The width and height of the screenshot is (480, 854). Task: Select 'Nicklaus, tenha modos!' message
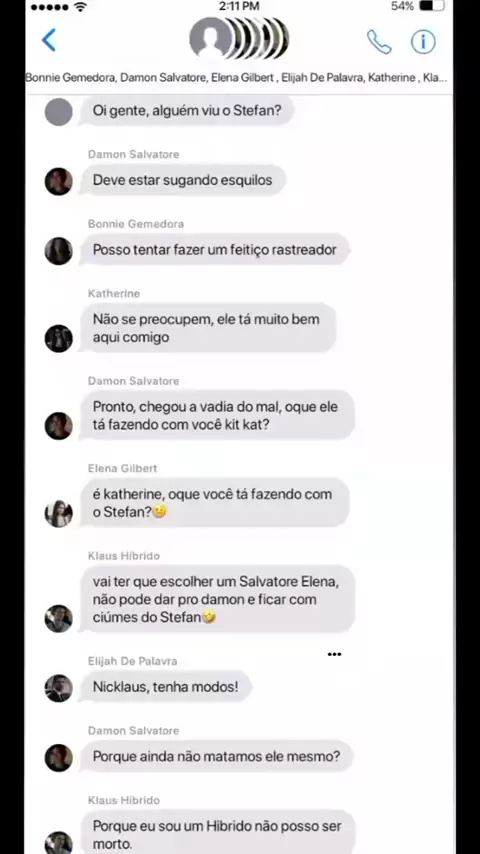[166, 686]
